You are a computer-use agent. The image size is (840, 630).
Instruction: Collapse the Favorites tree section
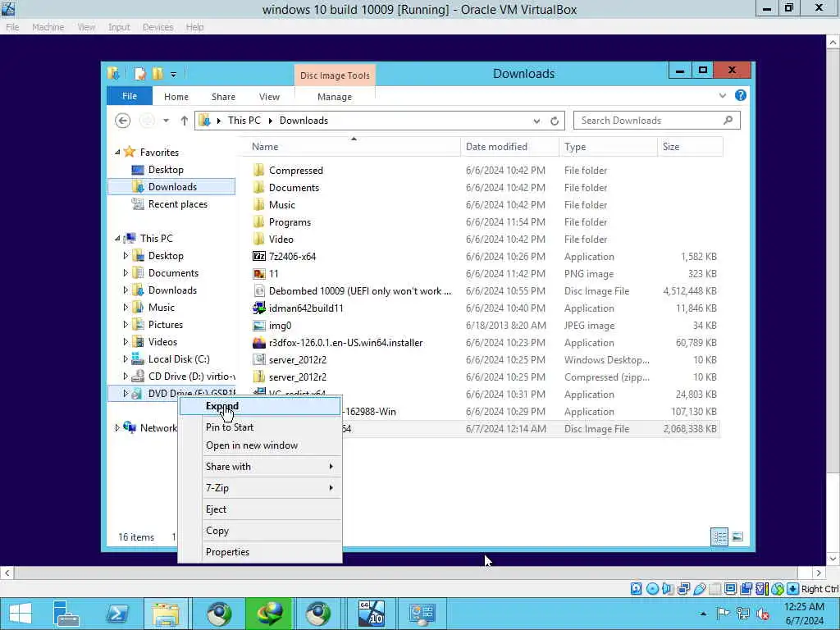(x=117, y=153)
